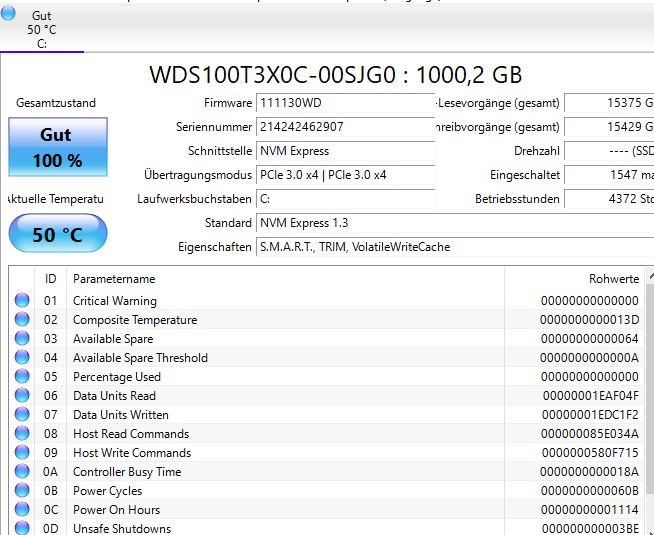This screenshot has width=654, height=535.
Task: Select the Composite Temperature row text
Action: 135,320
